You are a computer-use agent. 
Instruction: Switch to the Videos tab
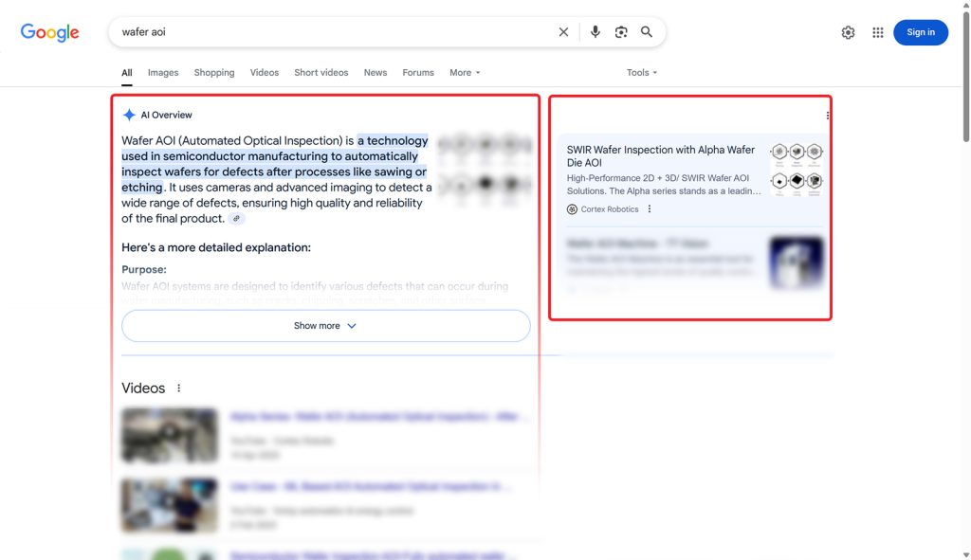pos(265,72)
